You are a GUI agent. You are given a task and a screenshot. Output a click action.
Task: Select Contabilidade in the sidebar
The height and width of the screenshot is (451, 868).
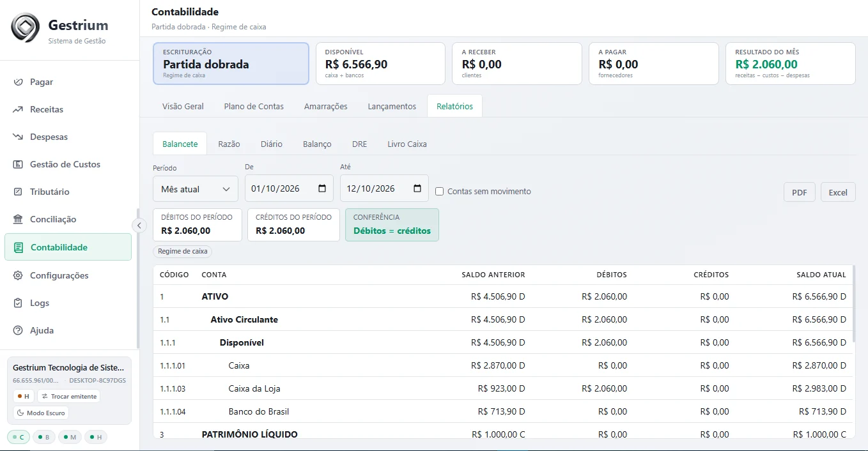tap(68, 247)
